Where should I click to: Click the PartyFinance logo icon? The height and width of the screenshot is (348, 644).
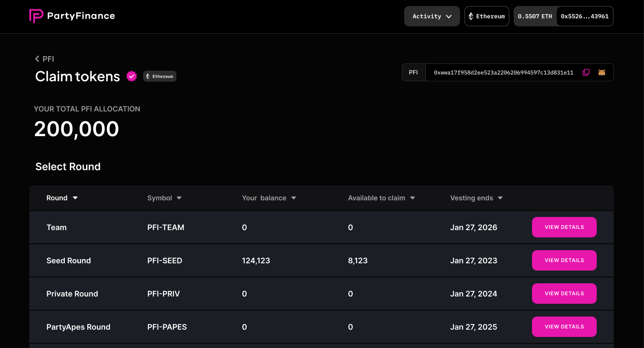click(36, 16)
